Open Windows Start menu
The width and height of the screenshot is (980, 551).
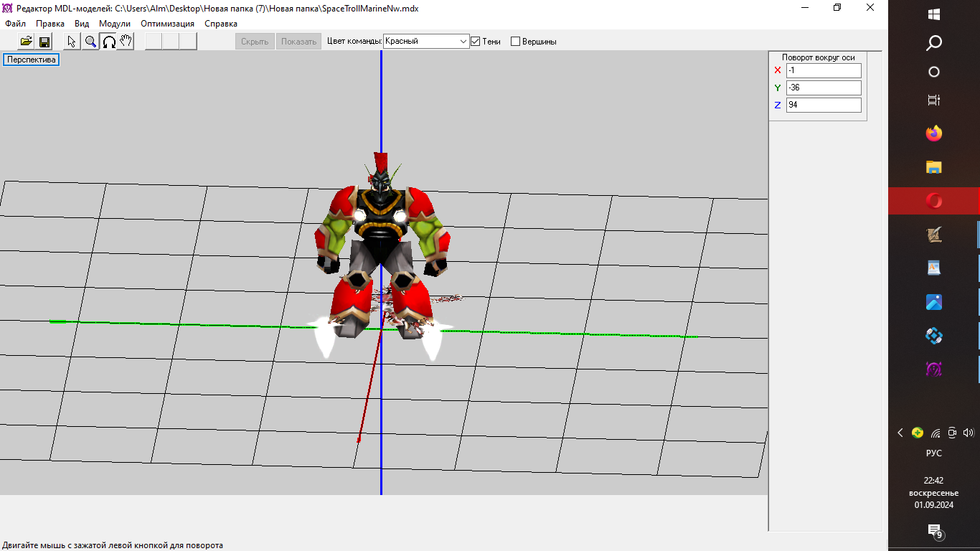click(x=934, y=14)
